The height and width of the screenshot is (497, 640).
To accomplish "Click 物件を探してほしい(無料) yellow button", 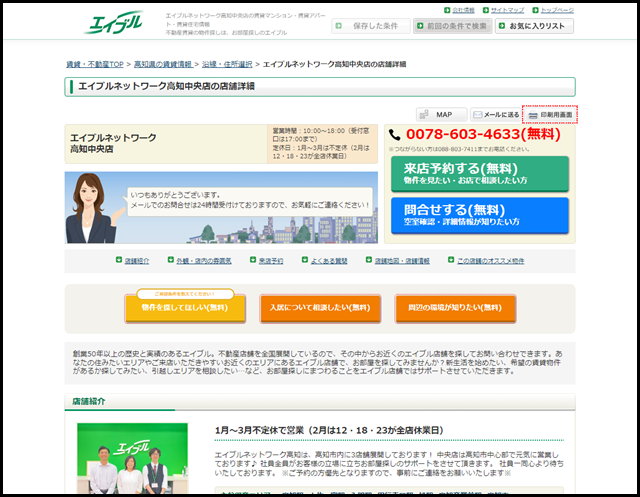I will point(185,308).
